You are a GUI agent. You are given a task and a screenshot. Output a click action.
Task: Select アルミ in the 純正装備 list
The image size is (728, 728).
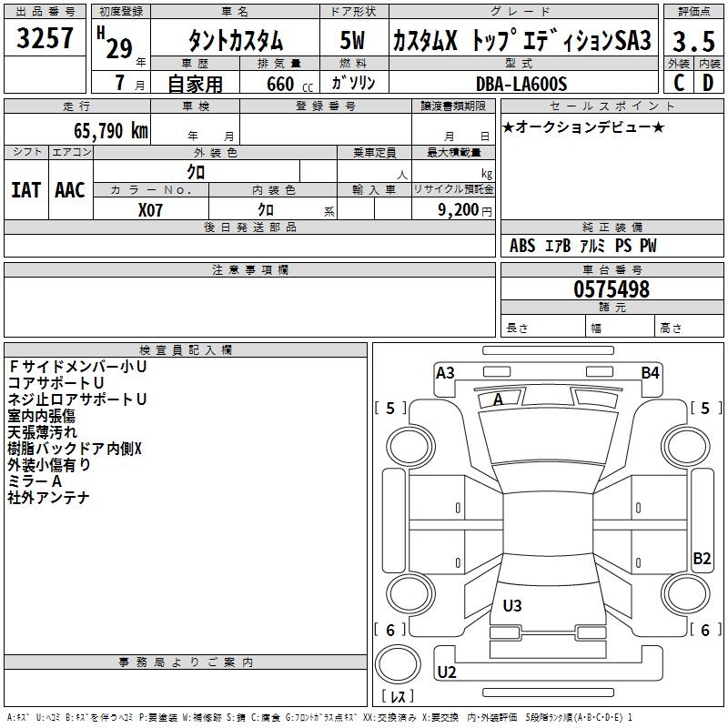[x=592, y=246]
